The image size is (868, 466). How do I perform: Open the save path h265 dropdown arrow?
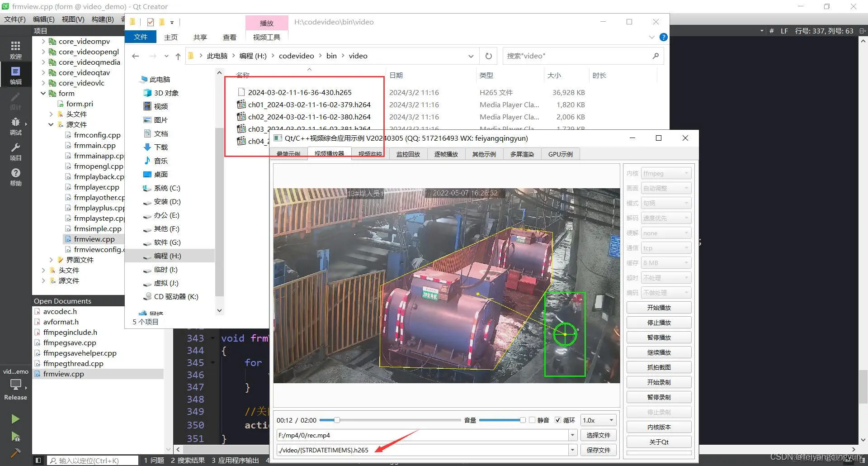(x=572, y=450)
